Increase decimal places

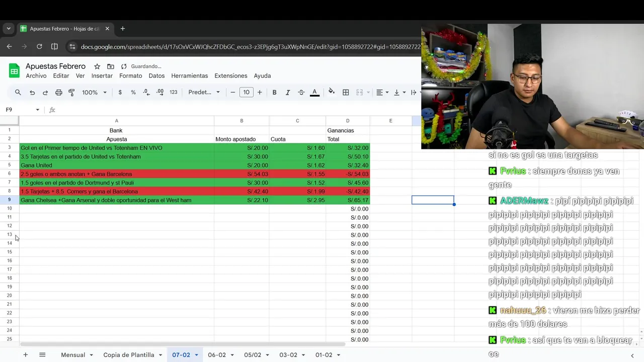pos(160,93)
